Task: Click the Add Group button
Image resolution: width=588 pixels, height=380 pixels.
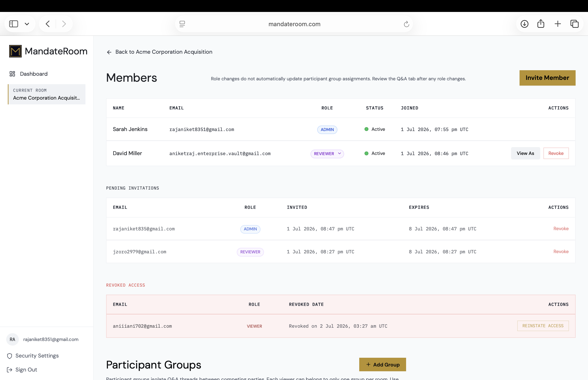Action: point(382,364)
